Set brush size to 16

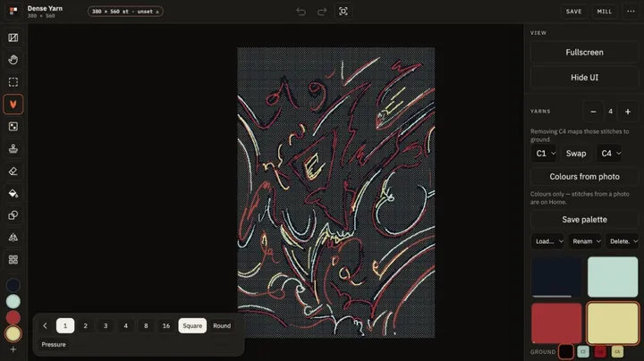166,326
